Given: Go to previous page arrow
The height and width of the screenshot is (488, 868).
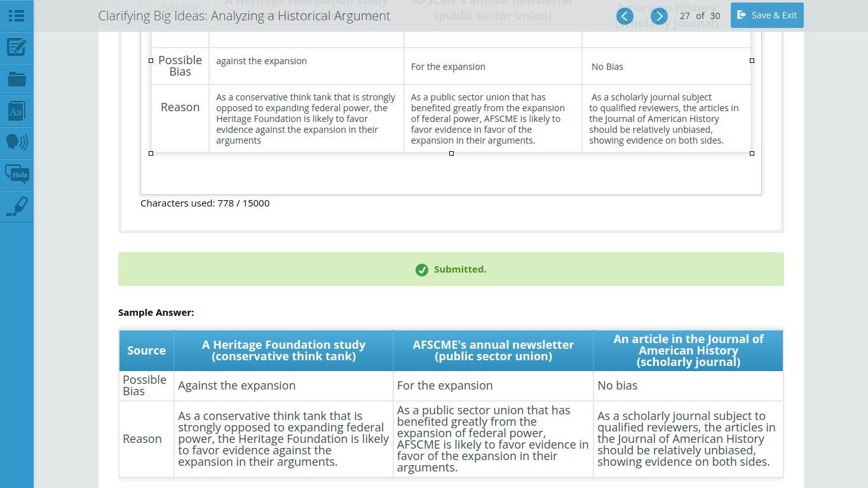Looking at the screenshot, I should (x=625, y=16).
